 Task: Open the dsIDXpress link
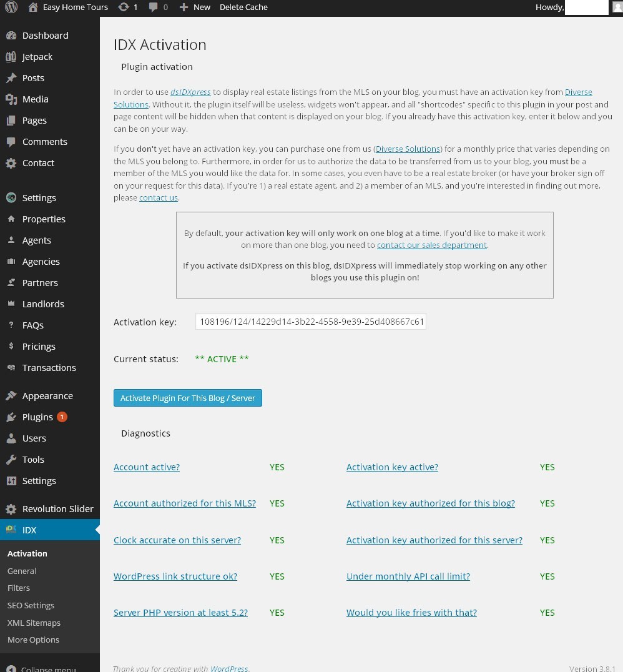[190, 92]
